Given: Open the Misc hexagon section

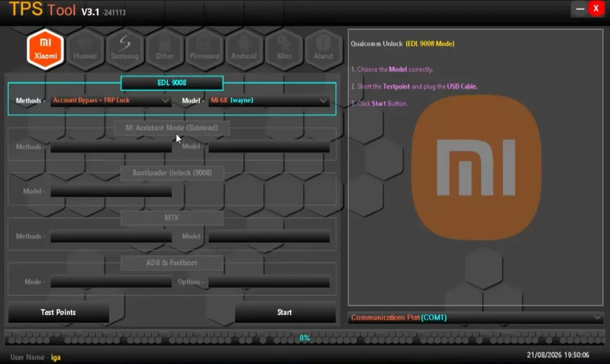Looking at the screenshot, I should pos(284,49).
